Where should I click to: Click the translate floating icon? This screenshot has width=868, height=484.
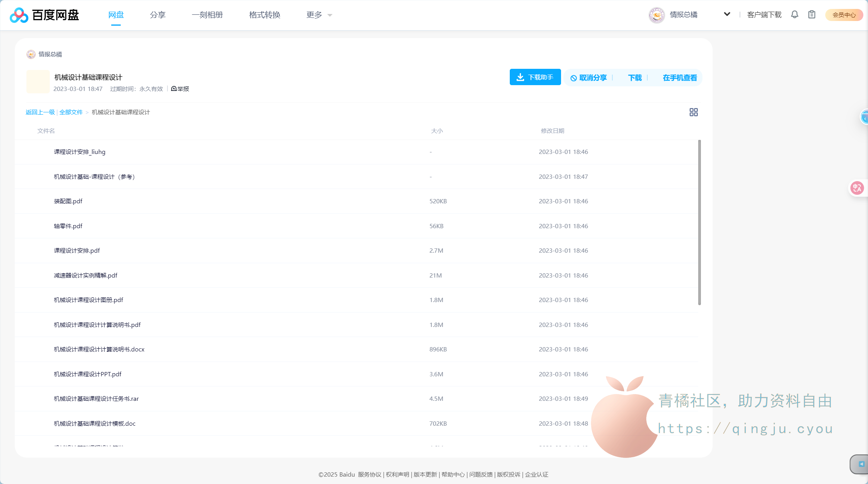pyautogui.click(x=857, y=188)
